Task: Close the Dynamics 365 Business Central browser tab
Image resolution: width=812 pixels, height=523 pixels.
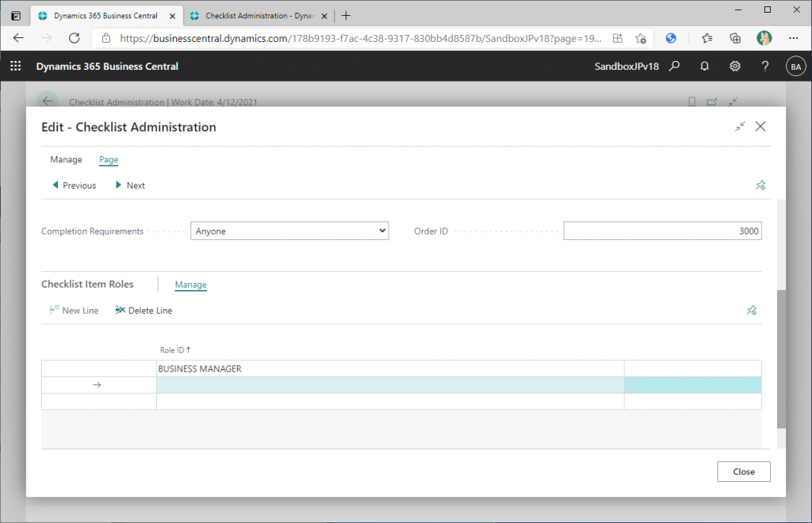Action: tap(172, 16)
